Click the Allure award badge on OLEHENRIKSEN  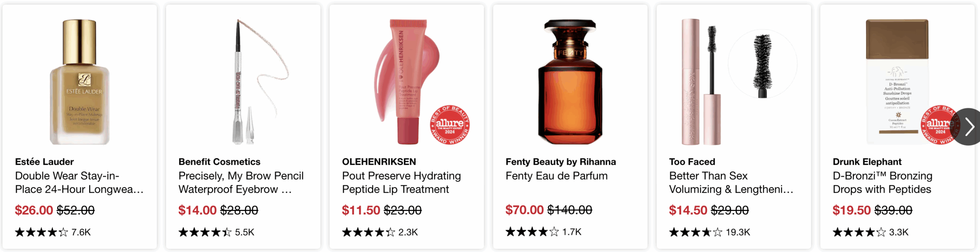(x=450, y=125)
